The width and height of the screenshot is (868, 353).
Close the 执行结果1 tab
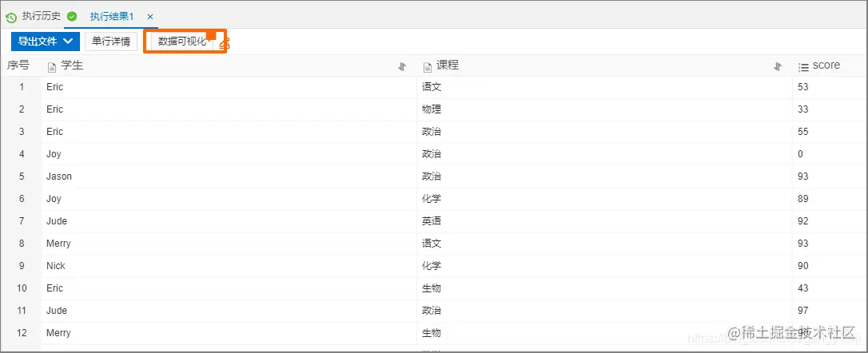pos(150,17)
